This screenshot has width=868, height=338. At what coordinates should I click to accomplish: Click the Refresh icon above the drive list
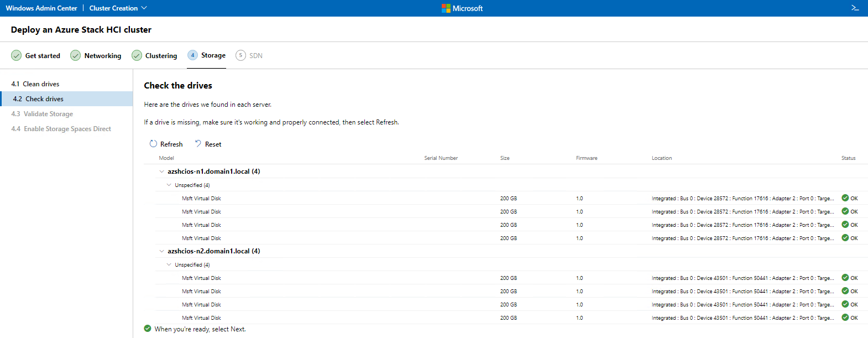[x=153, y=144]
